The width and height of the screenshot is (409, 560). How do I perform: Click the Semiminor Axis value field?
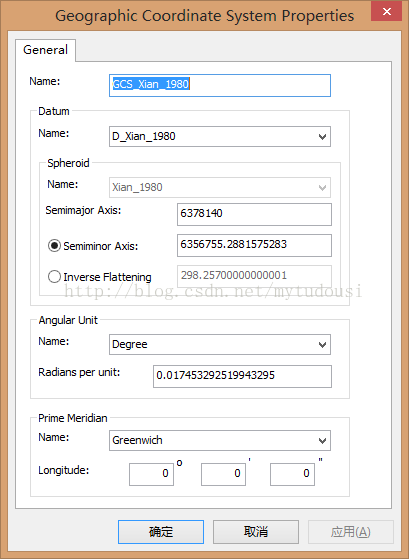254,245
